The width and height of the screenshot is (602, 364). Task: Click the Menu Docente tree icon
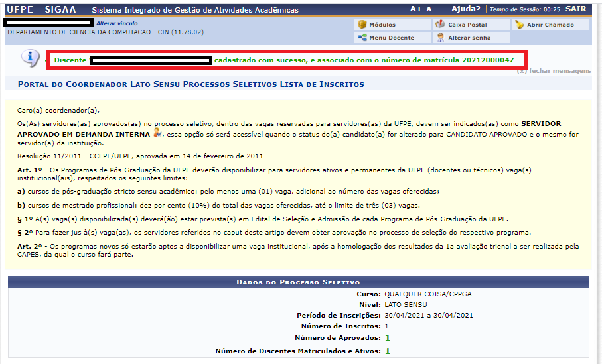[x=362, y=38]
